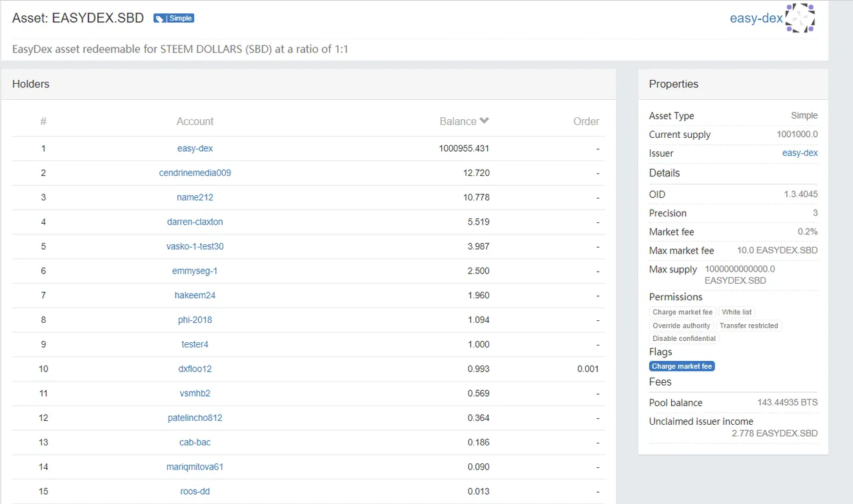This screenshot has height=504, width=853.
Task: Select the balance value 12.720
Action: 476,173
